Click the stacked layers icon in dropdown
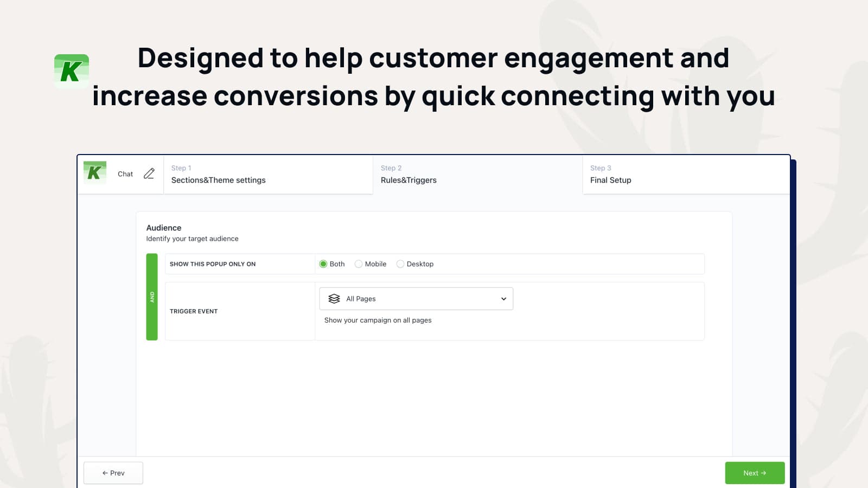 point(334,299)
